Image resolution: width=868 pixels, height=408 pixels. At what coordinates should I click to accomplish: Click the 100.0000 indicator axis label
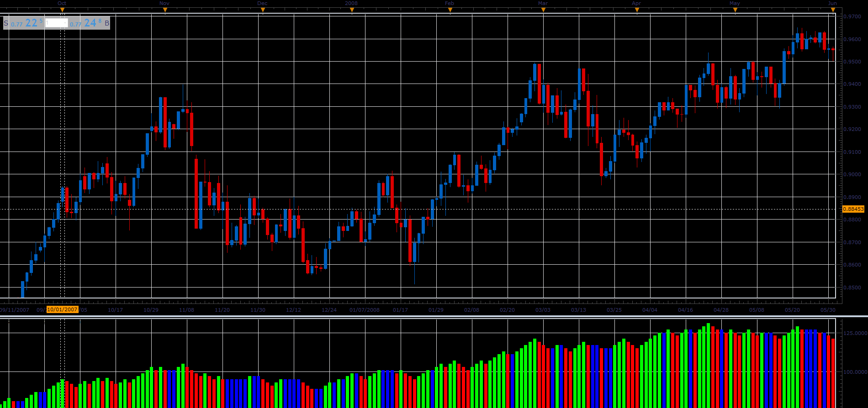pos(855,372)
